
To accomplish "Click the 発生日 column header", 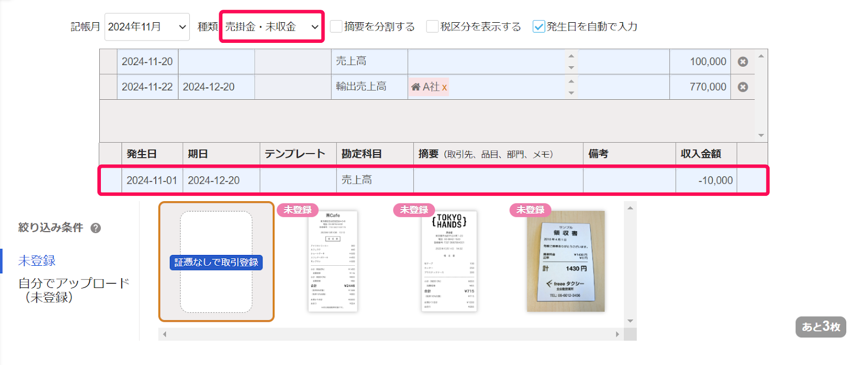I will pyautogui.click(x=152, y=154).
